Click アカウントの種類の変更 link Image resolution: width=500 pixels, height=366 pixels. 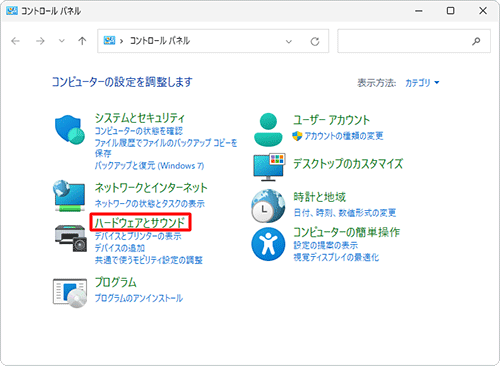(x=344, y=136)
